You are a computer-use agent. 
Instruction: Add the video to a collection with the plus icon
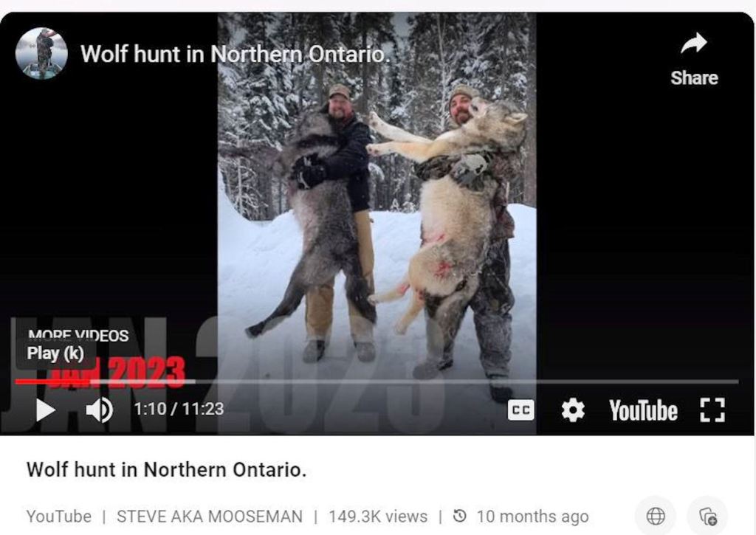click(x=708, y=516)
